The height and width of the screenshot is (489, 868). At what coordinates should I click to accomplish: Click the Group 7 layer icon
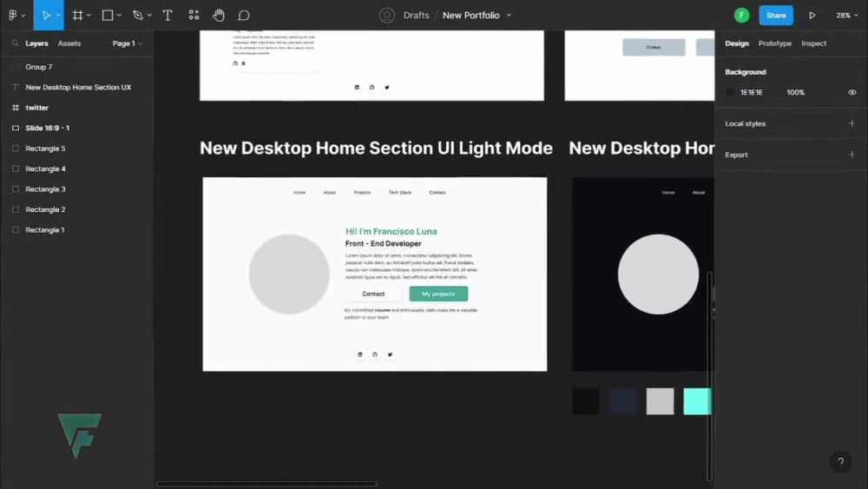[16, 67]
